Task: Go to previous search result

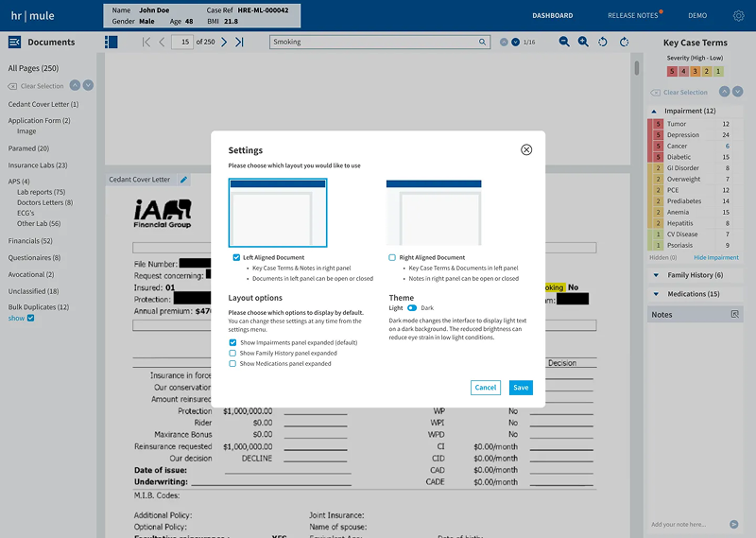Action: (504, 42)
